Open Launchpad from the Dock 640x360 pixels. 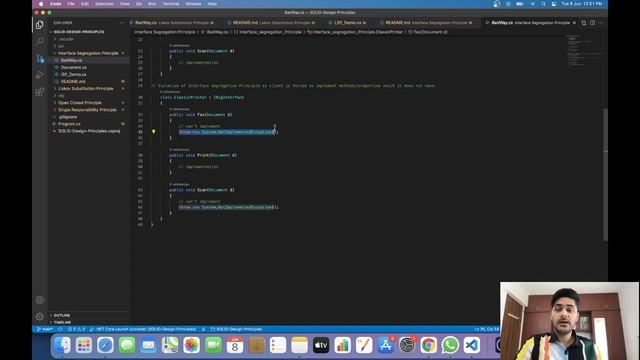84,345
